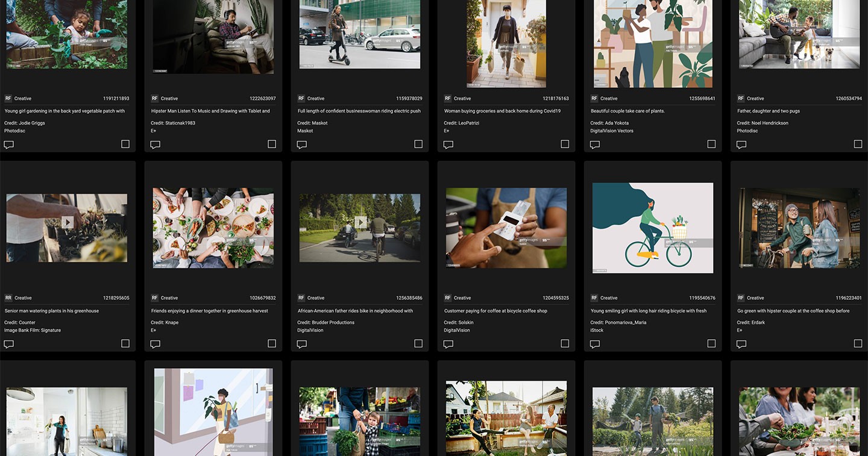The width and height of the screenshot is (868, 456).
Task: Select checkbox for Woman buying groceries image
Action: [x=565, y=144]
